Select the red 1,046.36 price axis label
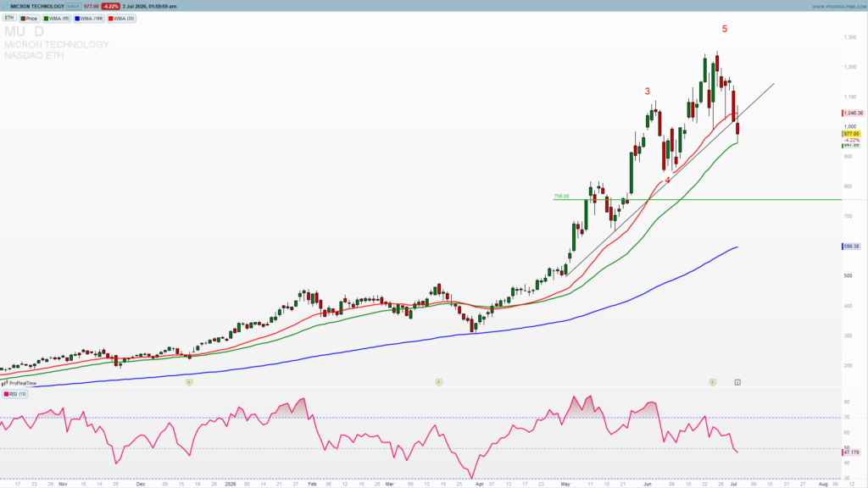Image resolution: width=868 pixels, height=488 pixels. [x=853, y=113]
